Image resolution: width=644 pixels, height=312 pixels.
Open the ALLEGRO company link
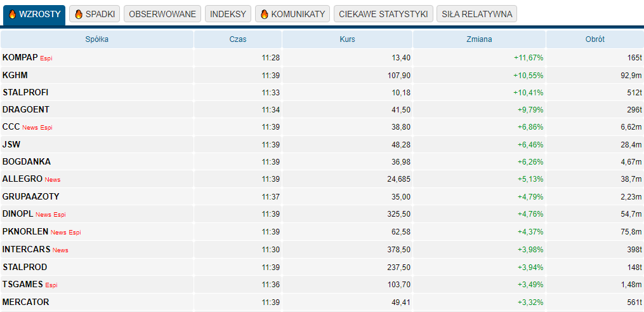pos(23,179)
